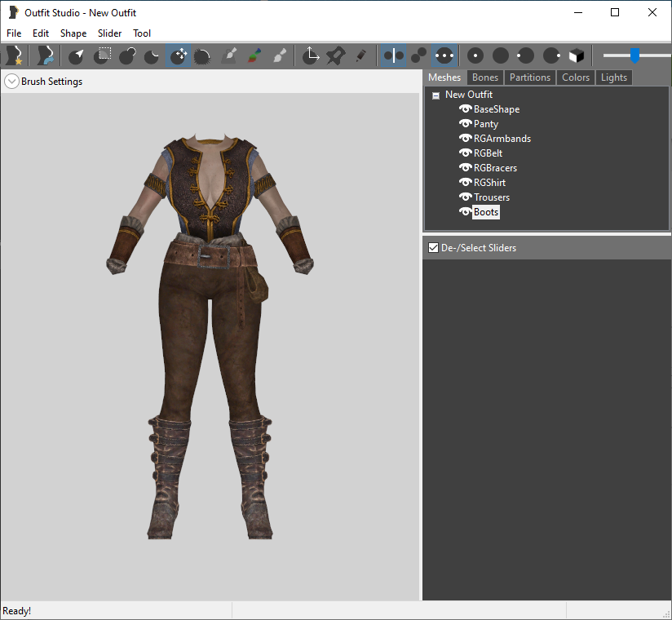Switch to the Bones tab
This screenshot has height=620, width=672.
point(485,77)
